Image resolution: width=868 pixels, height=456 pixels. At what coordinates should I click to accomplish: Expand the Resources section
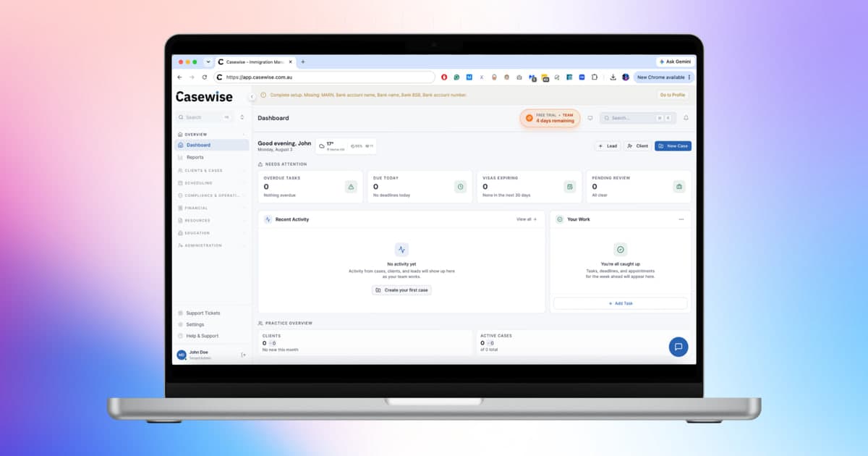pyautogui.click(x=211, y=221)
